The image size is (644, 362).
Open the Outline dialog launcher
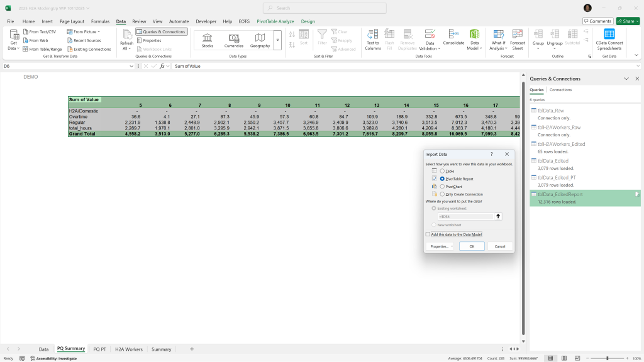[x=590, y=56]
